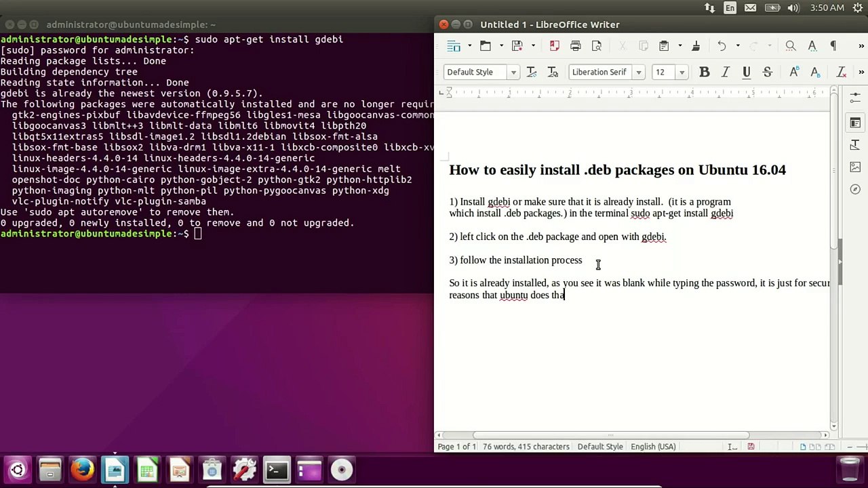Click the Clear Direct Formatting icon
The width and height of the screenshot is (868, 488).
pyautogui.click(x=842, y=72)
